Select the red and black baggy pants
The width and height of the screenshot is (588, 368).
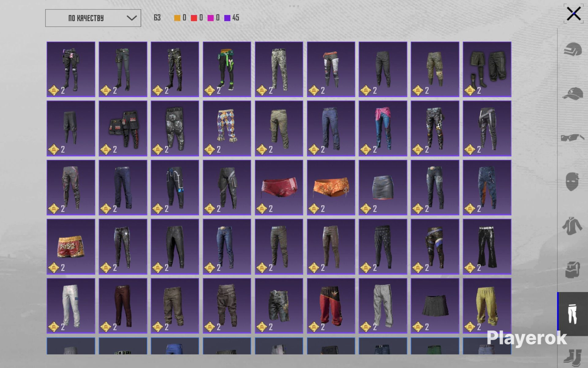(331, 306)
